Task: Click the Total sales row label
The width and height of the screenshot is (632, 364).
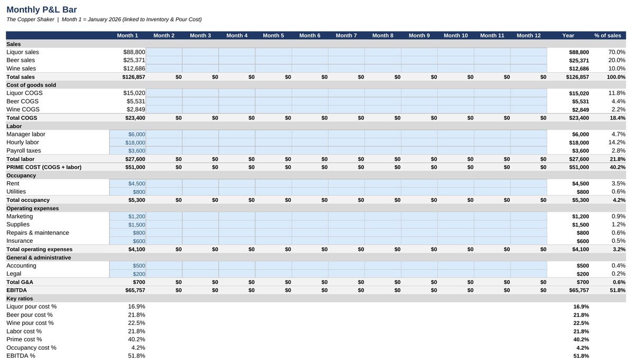Action: pos(21,77)
